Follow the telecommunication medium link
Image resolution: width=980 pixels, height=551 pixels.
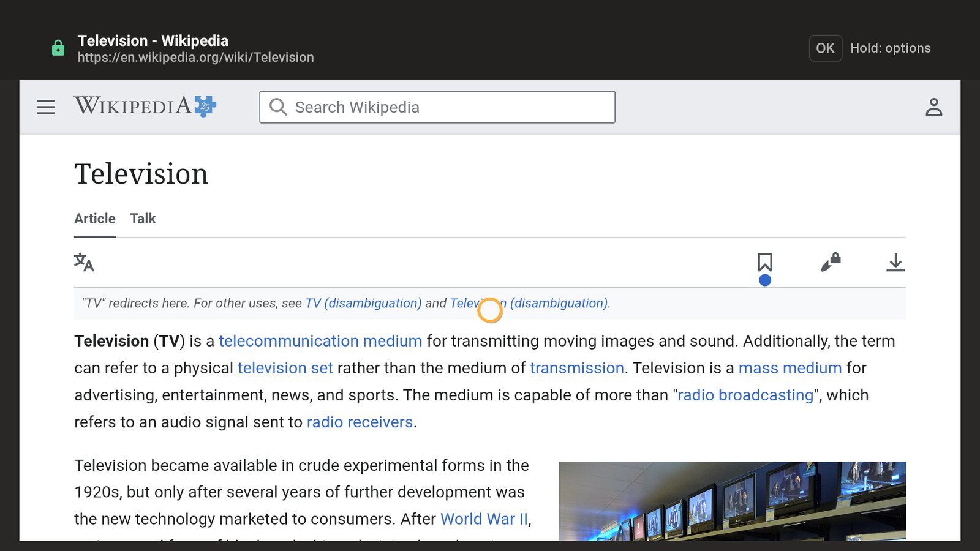click(x=320, y=341)
